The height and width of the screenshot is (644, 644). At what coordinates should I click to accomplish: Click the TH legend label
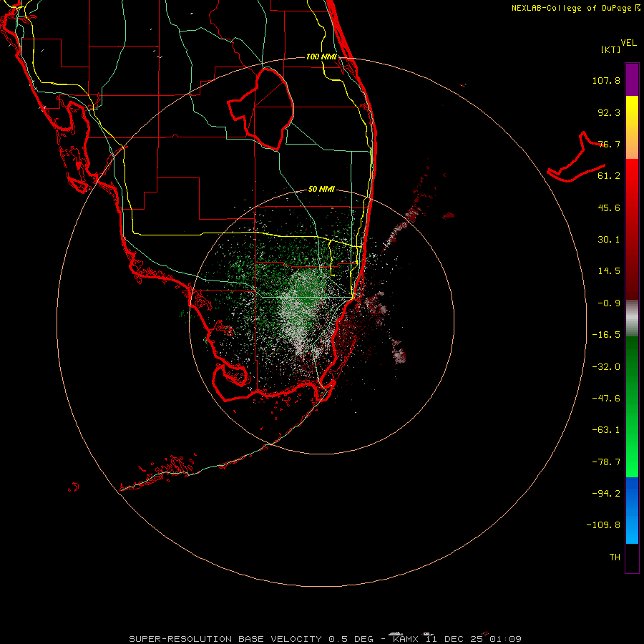click(x=615, y=557)
